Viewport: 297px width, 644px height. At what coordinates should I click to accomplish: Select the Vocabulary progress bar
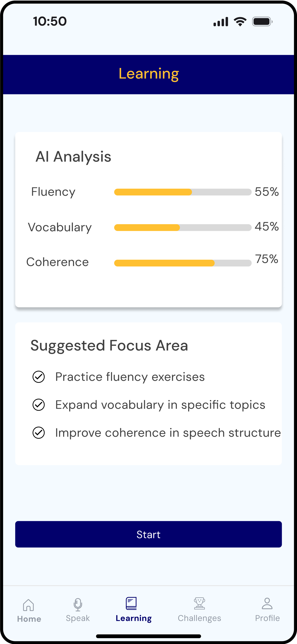(183, 228)
